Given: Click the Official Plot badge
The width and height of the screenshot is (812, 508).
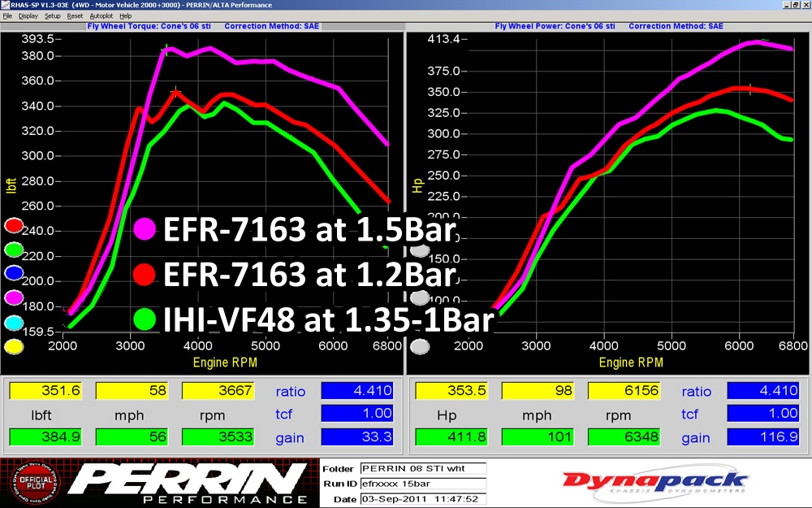Looking at the screenshot, I should 35,483.
